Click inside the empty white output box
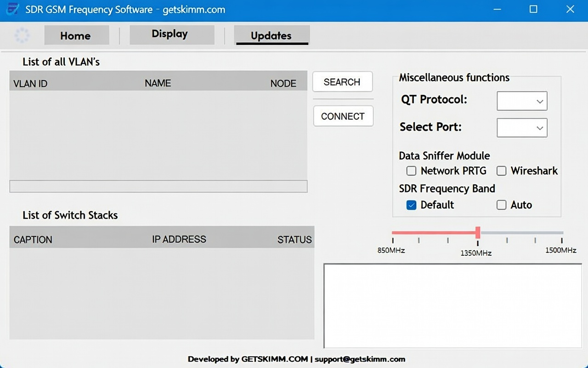The height and width of the screenshot is (368, 588). 452,306
